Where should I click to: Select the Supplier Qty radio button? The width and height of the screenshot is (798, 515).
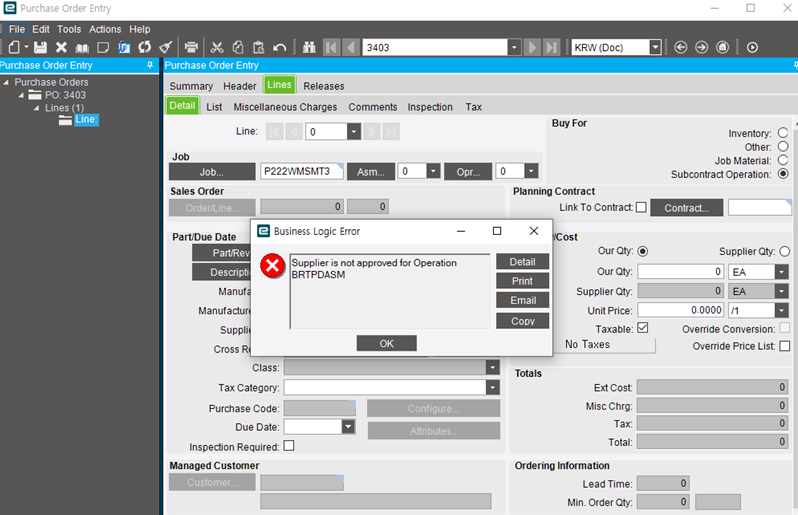tap(784, 251)
